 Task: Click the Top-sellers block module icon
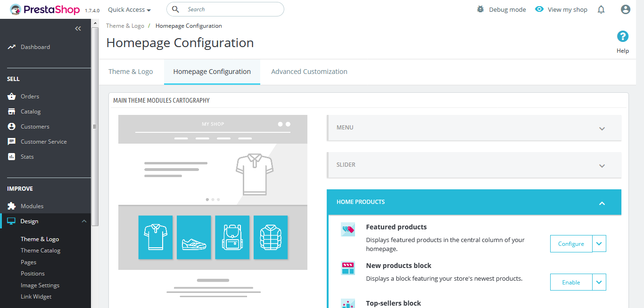[348, 303]
